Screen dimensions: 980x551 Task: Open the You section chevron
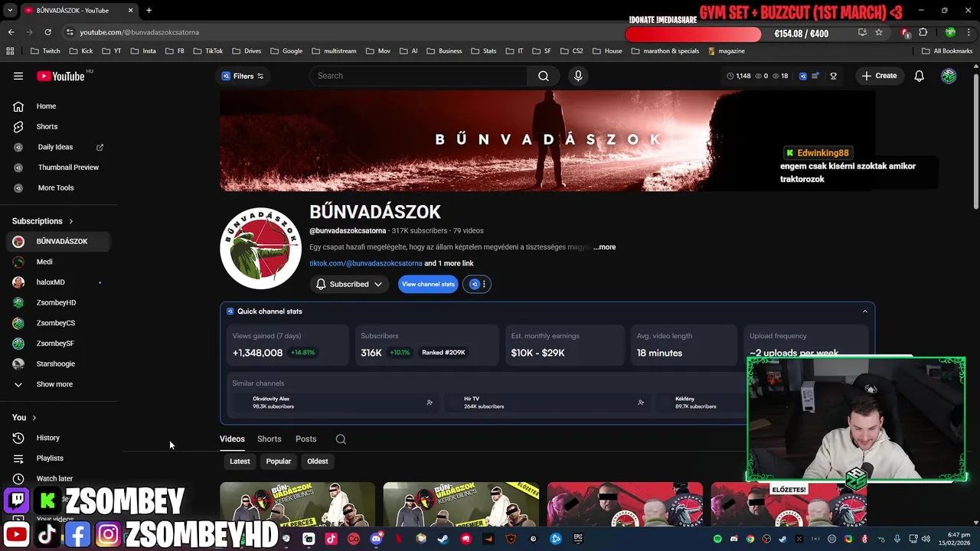[34, 418]
